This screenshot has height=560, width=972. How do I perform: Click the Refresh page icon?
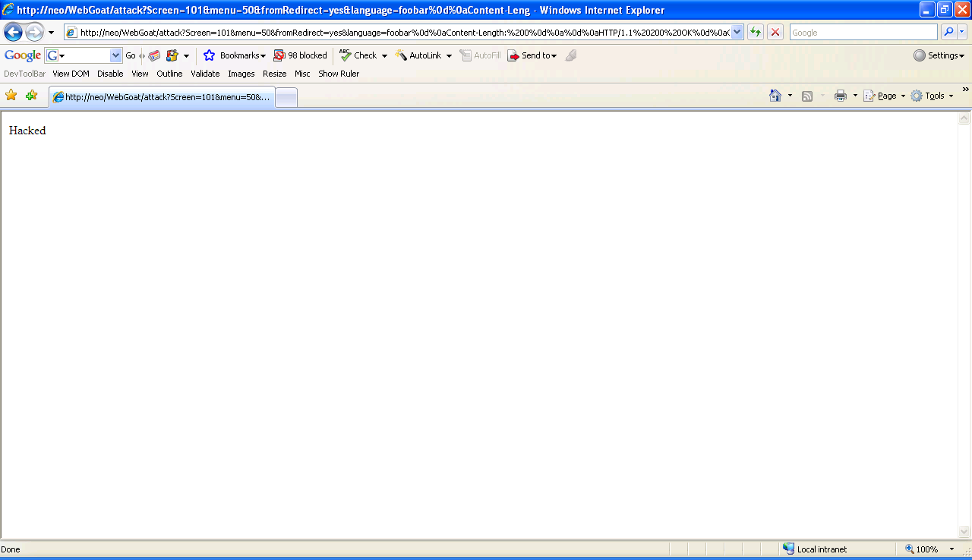[x=756, y=32]
